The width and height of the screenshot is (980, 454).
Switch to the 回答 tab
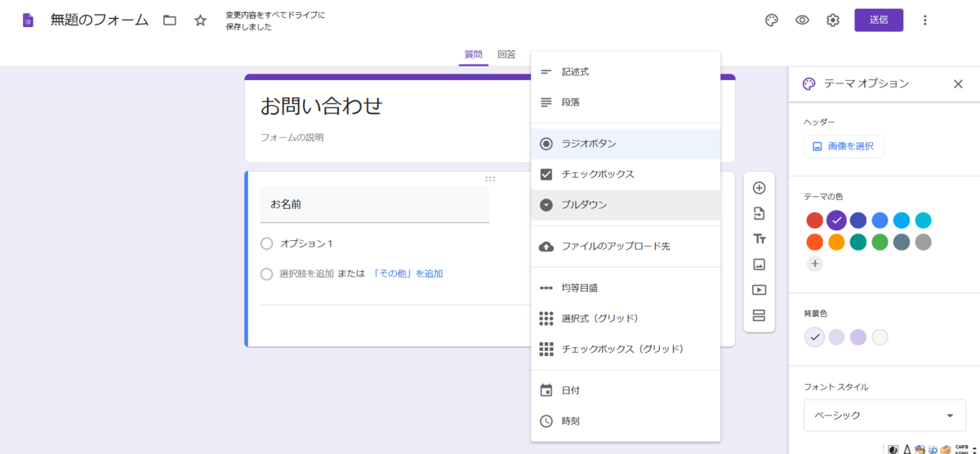tap(506, 55)
